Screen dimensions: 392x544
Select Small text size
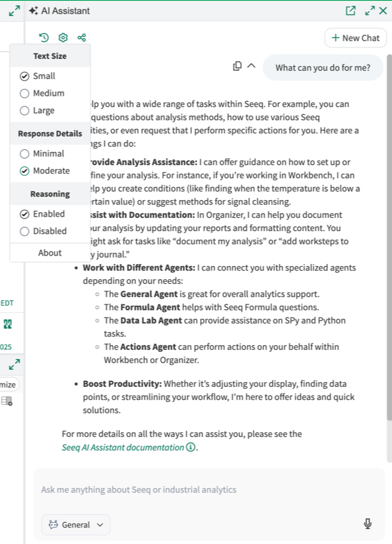(x=38, y=76)
